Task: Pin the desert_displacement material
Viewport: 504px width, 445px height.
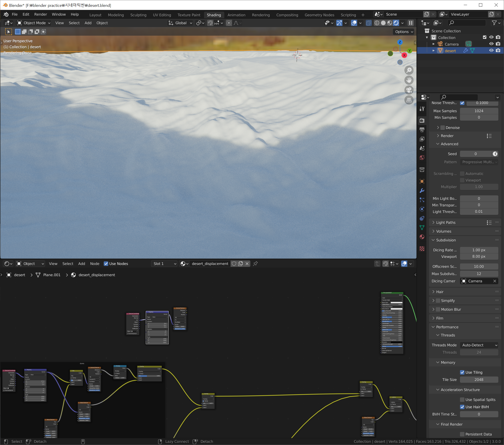Action: [256, 264]
